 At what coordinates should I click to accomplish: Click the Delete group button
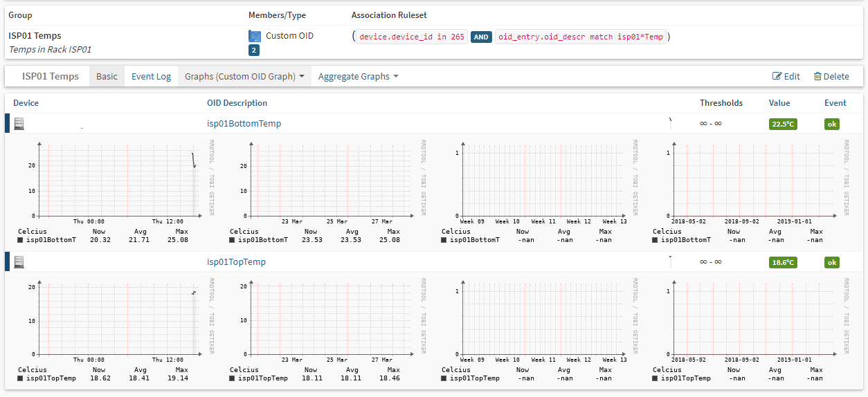(831, 76)
